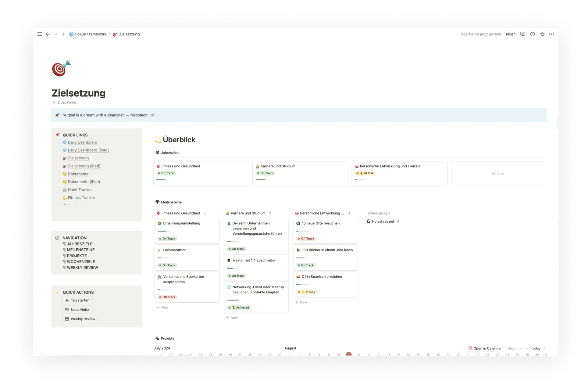Expand the No Jahresziel hidden group
The image size is (588, 390).
click(x=383, y=222)
